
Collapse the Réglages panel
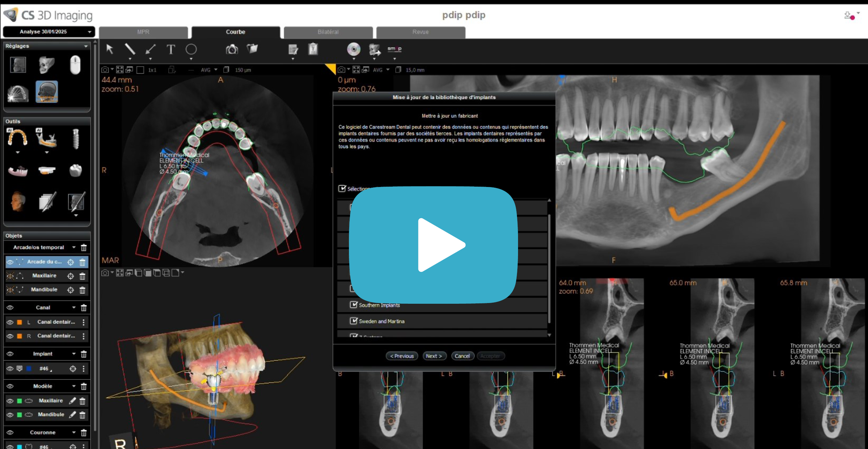pyautogui.click(x=86, y=46)
